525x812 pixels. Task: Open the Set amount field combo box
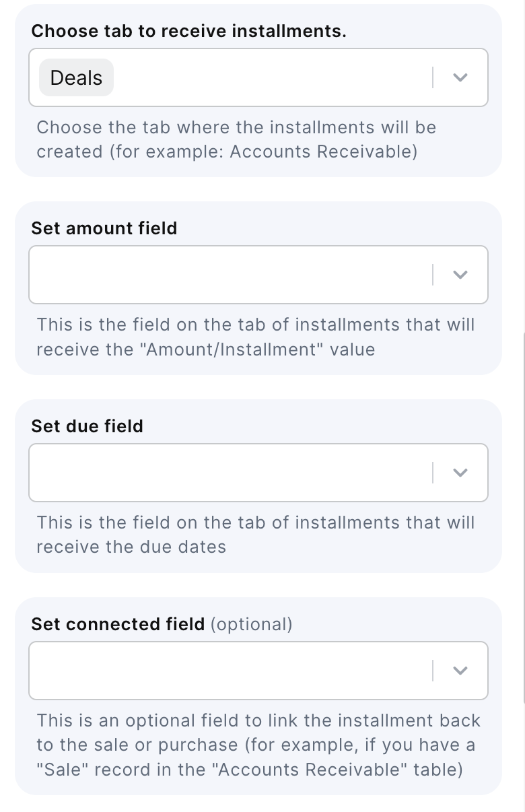(229, 275)
